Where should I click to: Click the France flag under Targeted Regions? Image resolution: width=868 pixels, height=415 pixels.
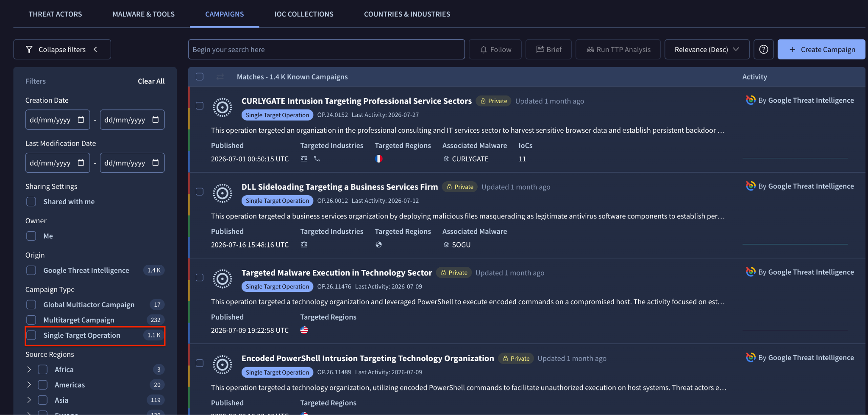tap(378, 159)
